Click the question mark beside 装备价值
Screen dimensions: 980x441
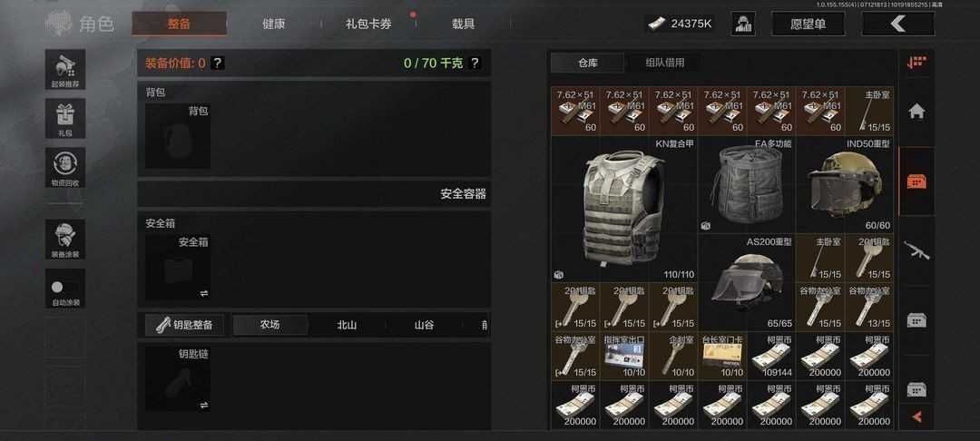tap(217, 64)
